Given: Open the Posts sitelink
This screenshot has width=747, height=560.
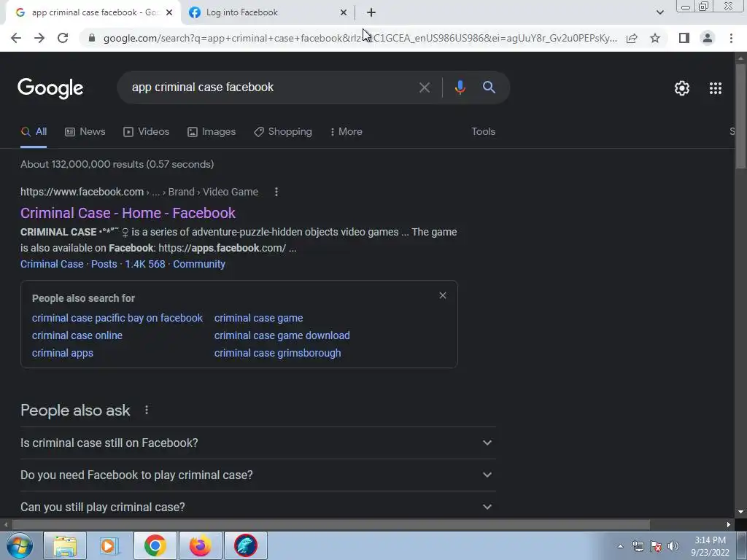Looking at the screenshot, I should (104, 264).
